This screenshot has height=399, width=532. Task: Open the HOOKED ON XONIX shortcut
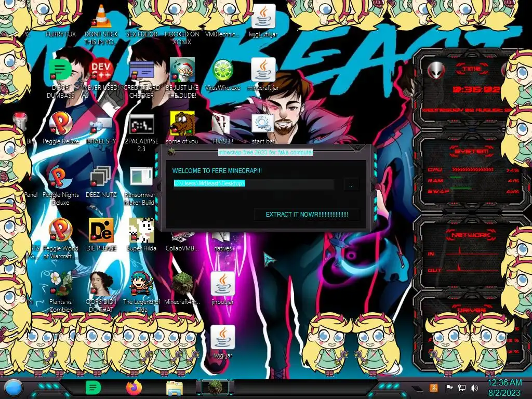point(182,37)
